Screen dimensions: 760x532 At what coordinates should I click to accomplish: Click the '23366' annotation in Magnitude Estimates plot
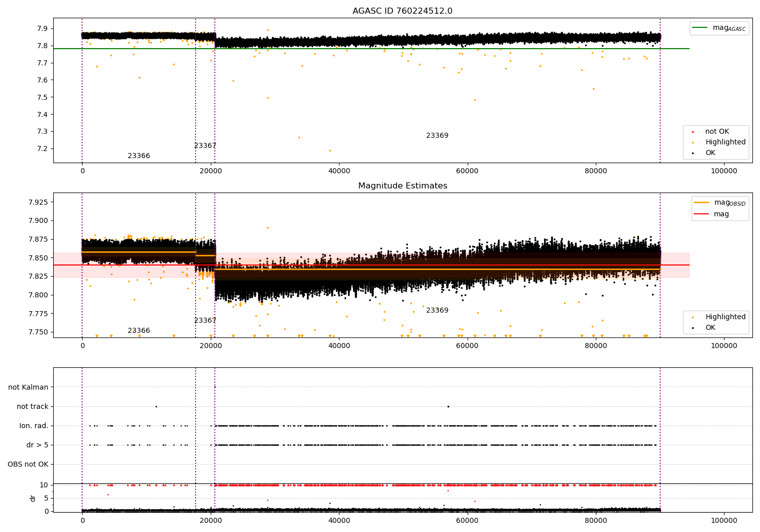[x=139, y=331]
